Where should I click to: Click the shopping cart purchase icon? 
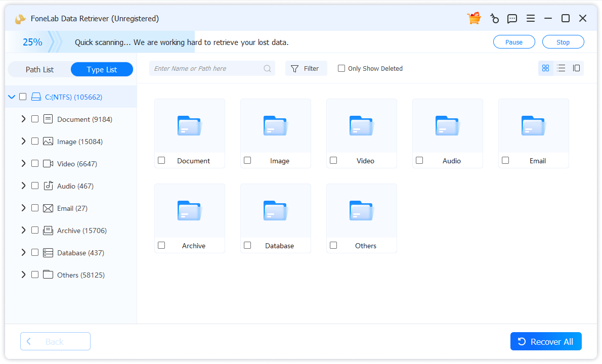(x=474, y=19)
